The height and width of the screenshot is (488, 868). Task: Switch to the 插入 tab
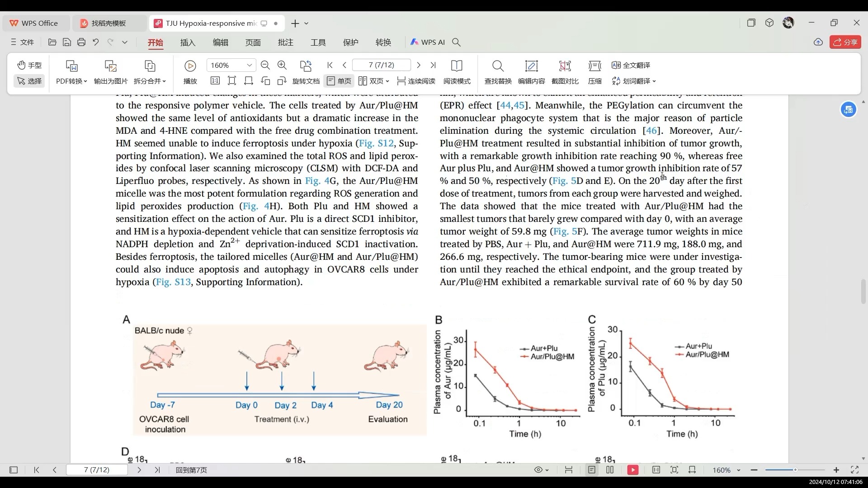[188, 42]
